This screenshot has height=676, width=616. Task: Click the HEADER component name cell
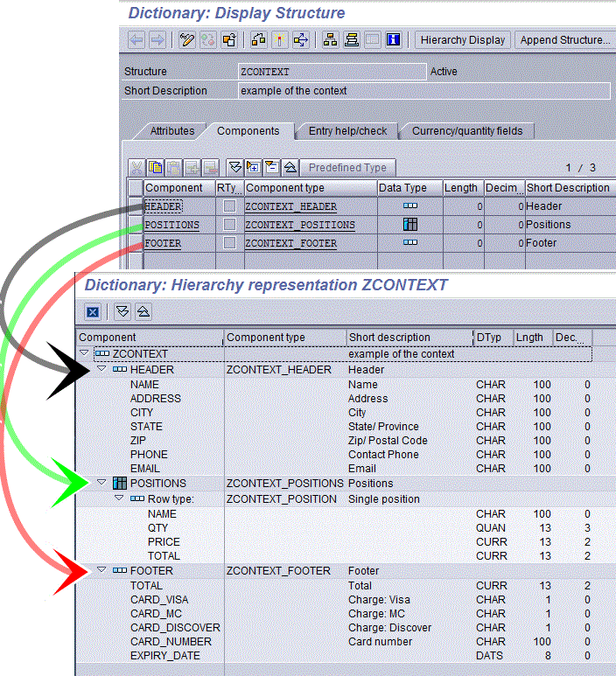[x=179, y=206]
